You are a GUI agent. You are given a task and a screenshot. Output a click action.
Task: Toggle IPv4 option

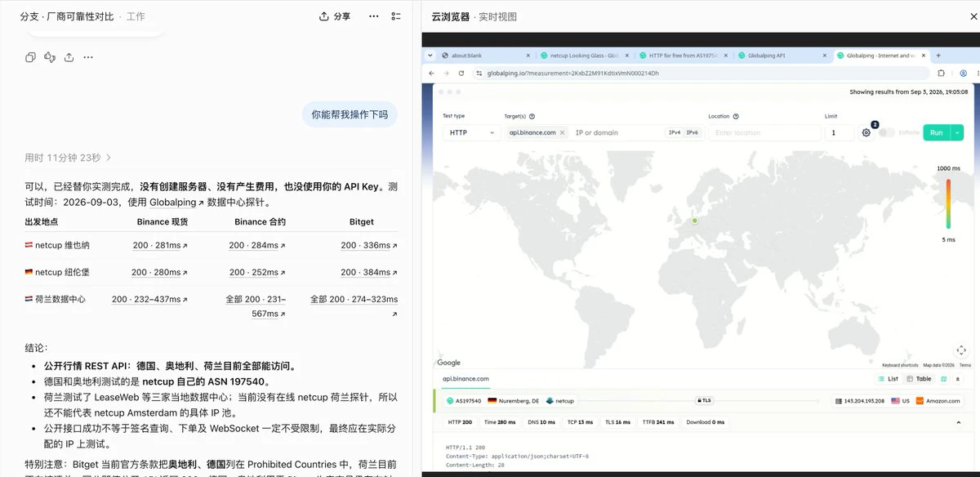click(675, 132)
